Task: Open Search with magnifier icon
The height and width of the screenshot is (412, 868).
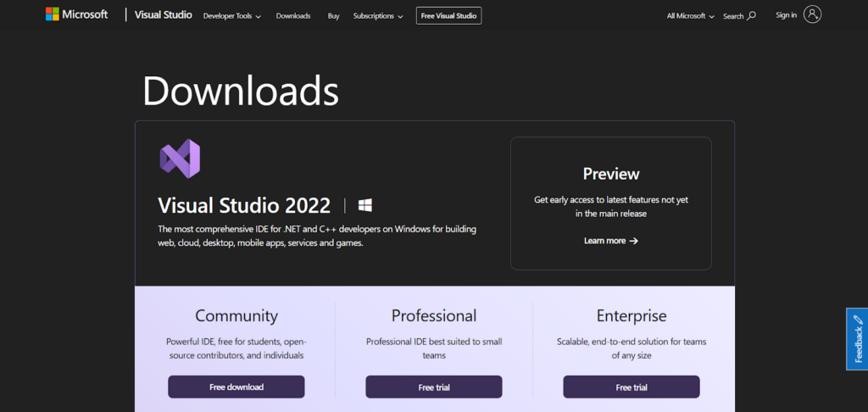Action: pos(739,16)
